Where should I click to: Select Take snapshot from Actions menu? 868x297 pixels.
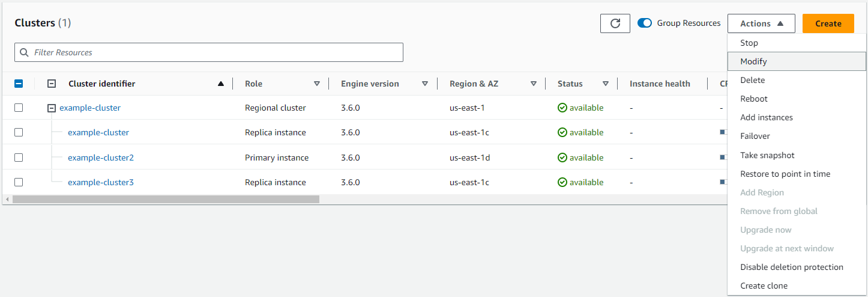[x=767, y=155]
